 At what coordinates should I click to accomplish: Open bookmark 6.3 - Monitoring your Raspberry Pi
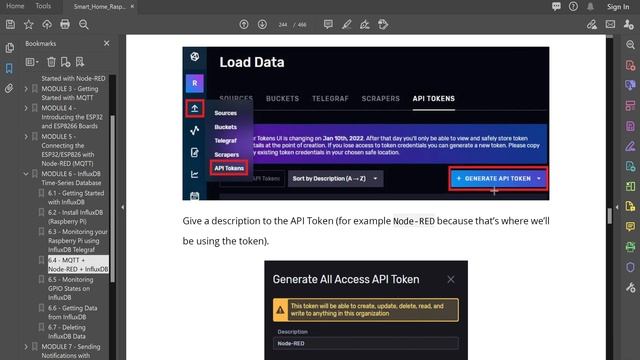pyautogui.click(x=78, y=240)
